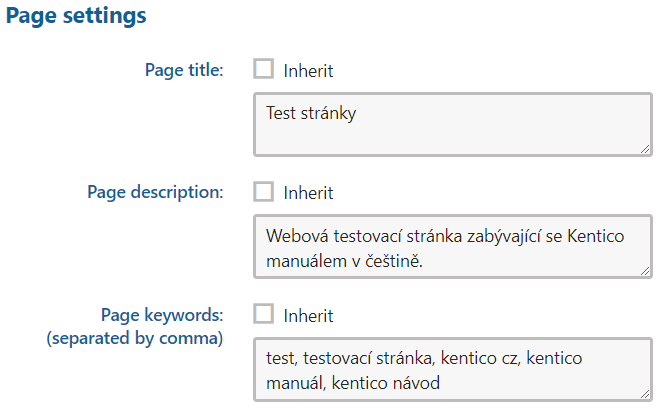The width and height of the screenshot is (662, 417).
Task: Click the keywords box resize grip
Action: 643,394
